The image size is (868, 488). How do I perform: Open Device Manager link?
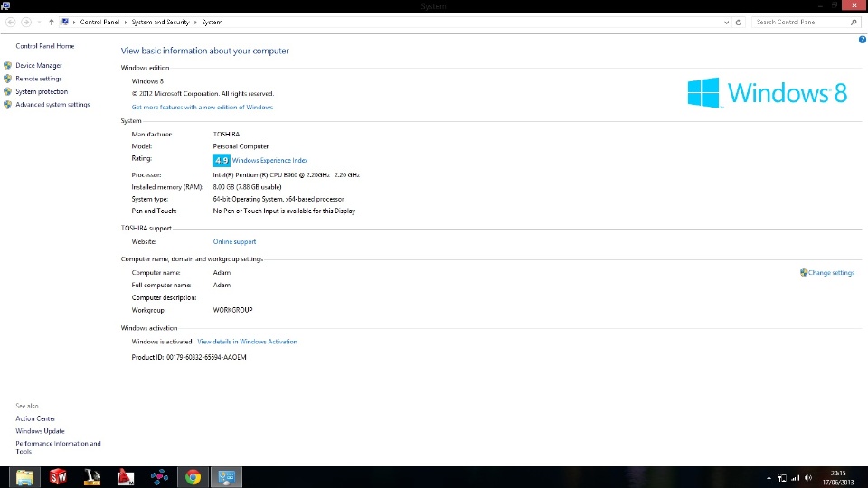(x=39, y=65)
